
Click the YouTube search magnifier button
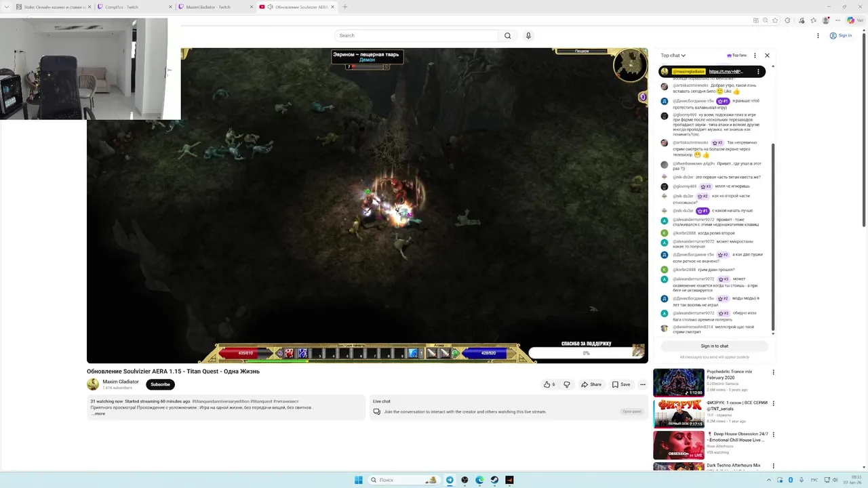coord(507,35)
